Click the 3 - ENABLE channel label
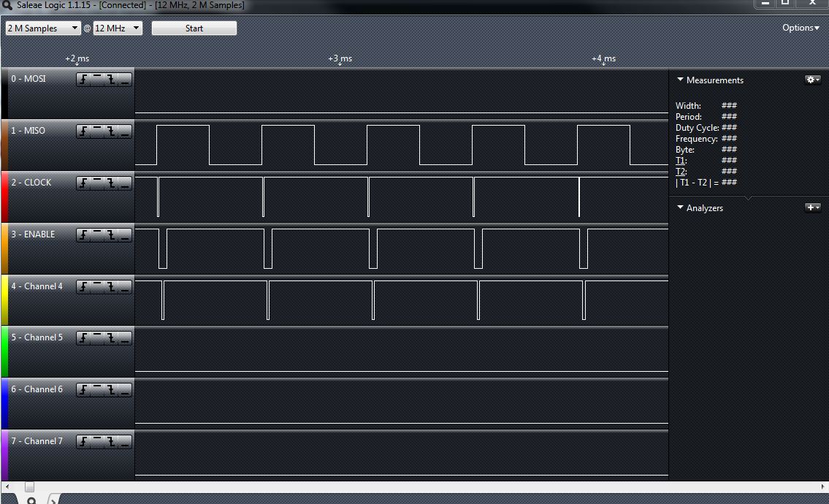The height and width of the screenshot is (504, 829). click(x=33, y=234)
